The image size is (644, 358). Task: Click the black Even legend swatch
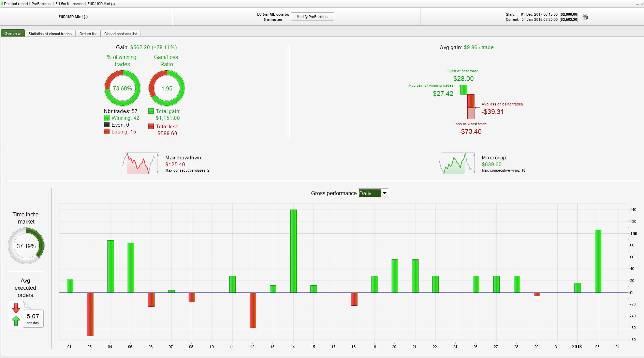[107, 125]
